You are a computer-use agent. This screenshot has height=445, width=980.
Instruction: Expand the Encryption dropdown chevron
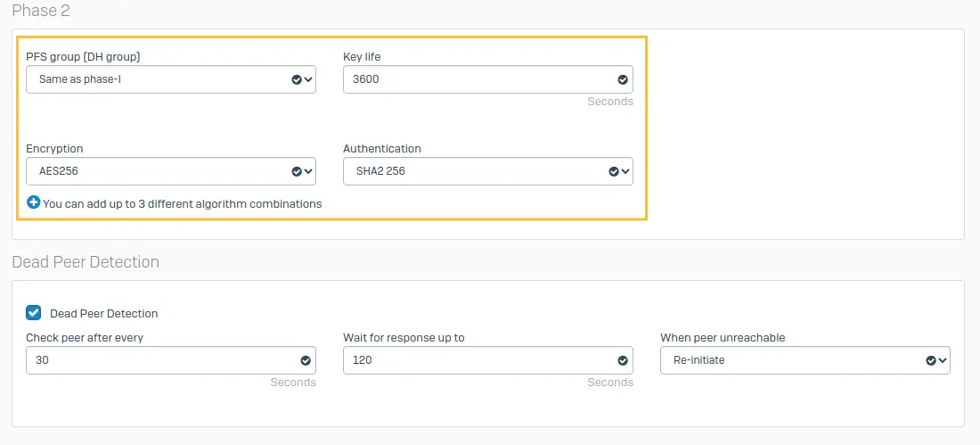point(309,171)
